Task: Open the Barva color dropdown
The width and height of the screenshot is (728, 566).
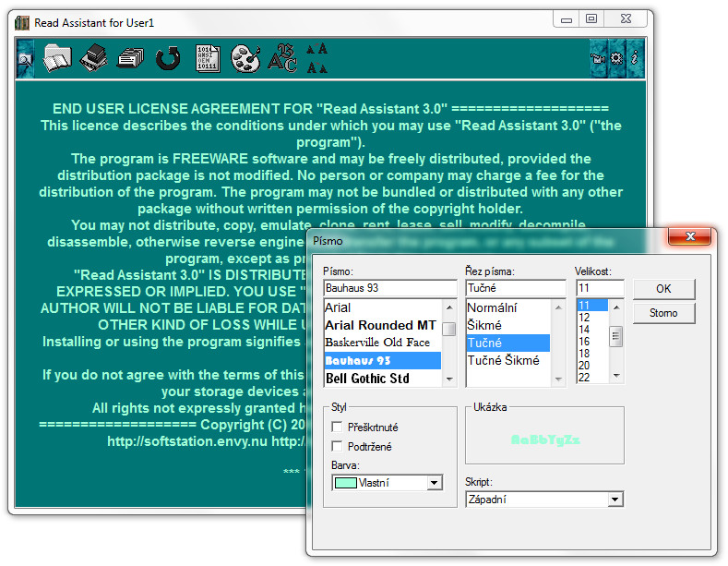Action: (x=434, y=483)
